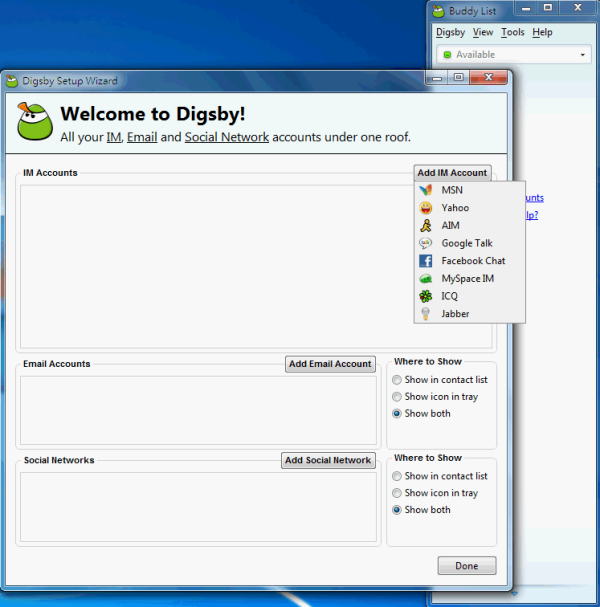Choose Jabber from the account menu
The height and width of the screenshot is (607, 600).
click(x=470, y=314)
